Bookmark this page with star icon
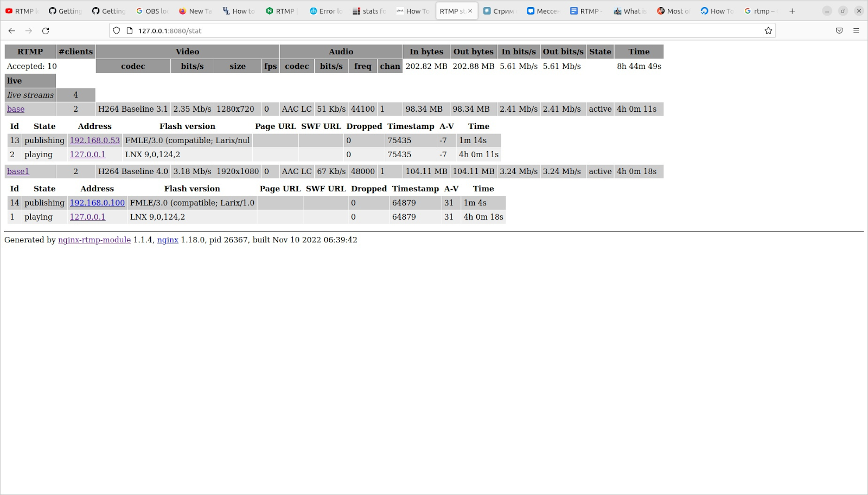The height and width of the screenshot is (495, 868). click(x=768, y=31)
